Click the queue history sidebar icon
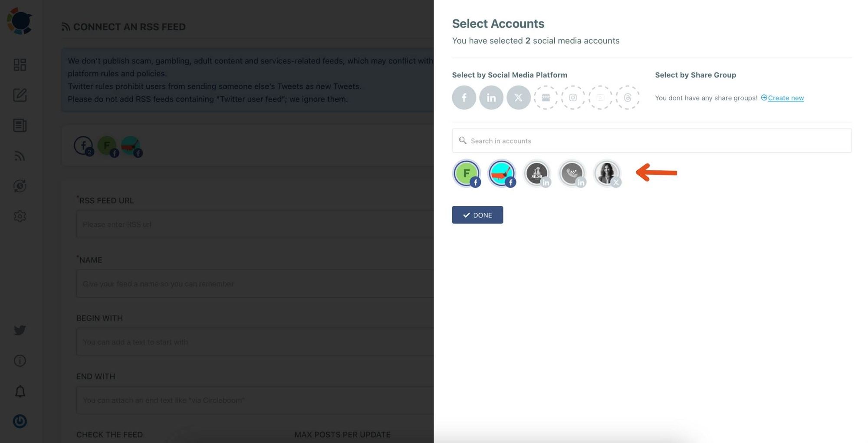This screenshot has width=868, height=443. pyautogui.click(x=20, y=186)
